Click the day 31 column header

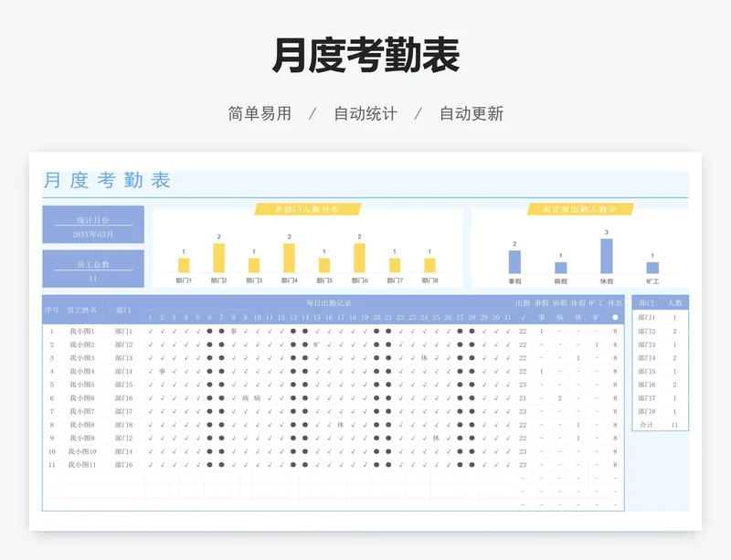(x=508, y=317)
